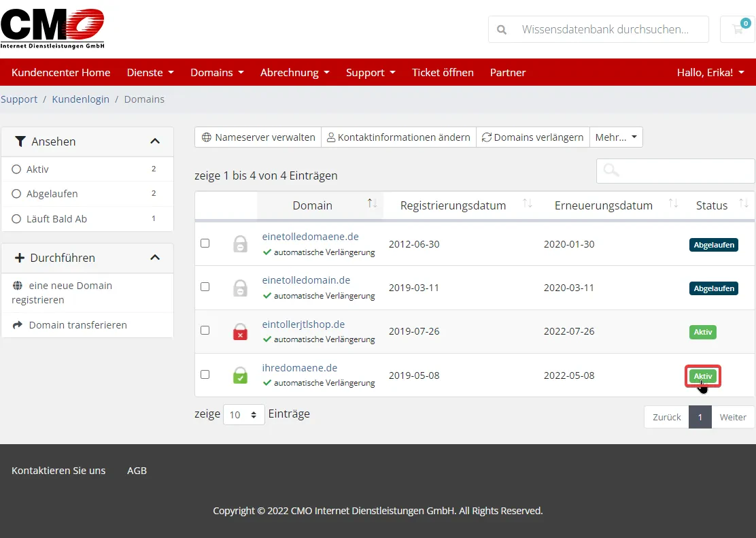756x538 pixels.
Task: Click Domains verlängern button
Action: pyautogui.click(x=533, y=137)
